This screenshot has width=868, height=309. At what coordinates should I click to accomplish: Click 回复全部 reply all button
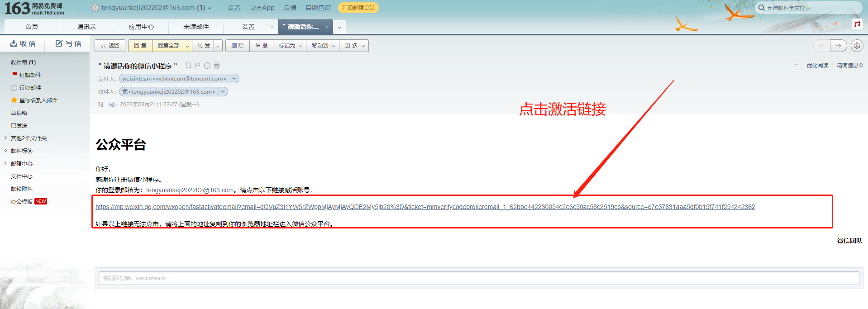point(168,46)
